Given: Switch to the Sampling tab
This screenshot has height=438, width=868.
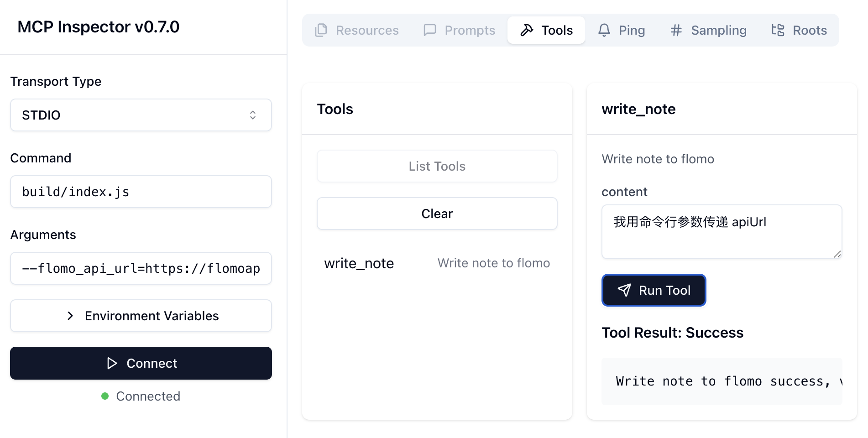Looking at the screenshot, I should coord(708,30).
